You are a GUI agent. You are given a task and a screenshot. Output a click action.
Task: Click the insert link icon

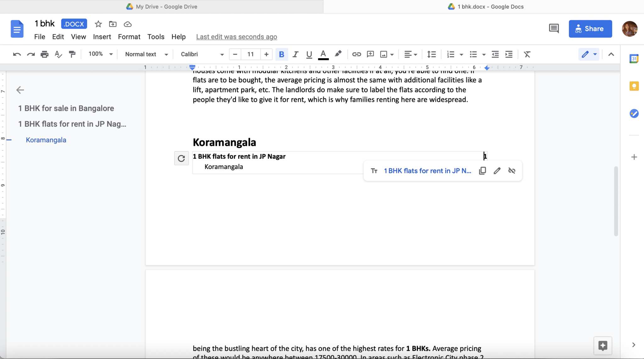point(356,54)
